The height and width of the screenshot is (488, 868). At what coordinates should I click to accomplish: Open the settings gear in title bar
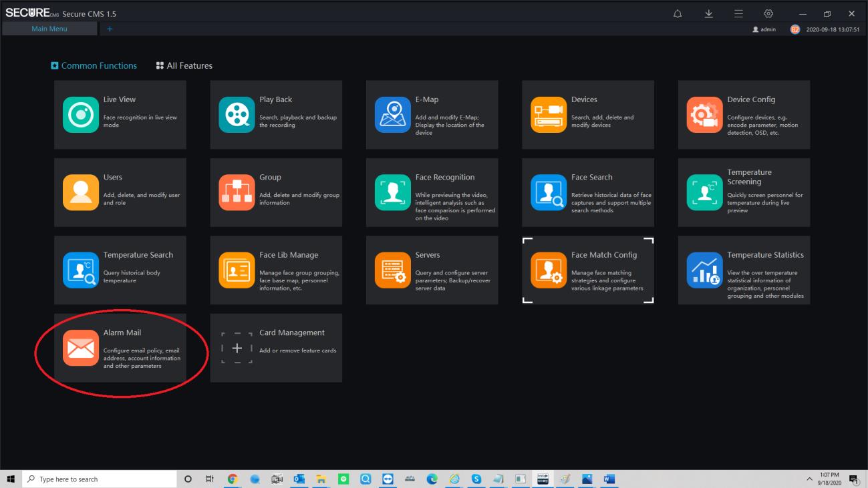pyautogui.click(x=768, y=13)
